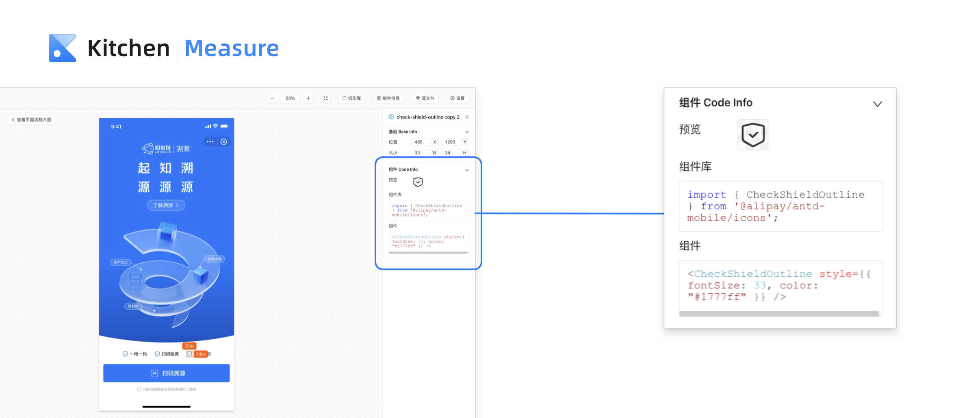Open the 源文件 source file
The image size is (980, 418).
point(425,98)
